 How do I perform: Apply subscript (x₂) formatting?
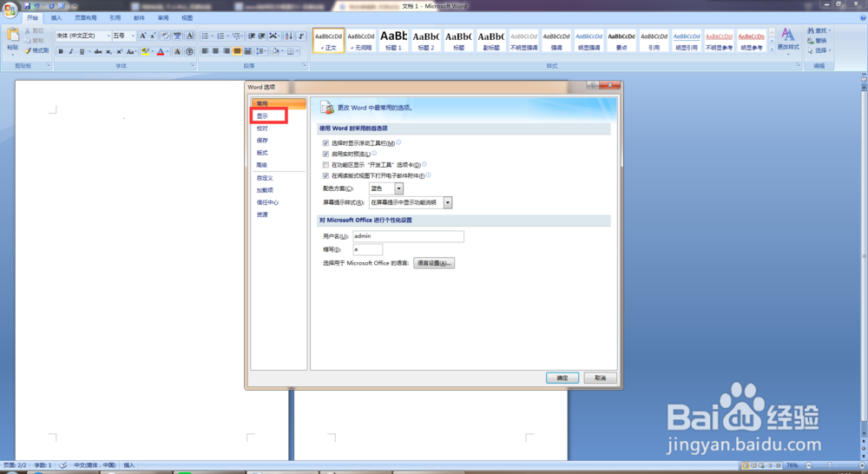[x=108, y=51]
